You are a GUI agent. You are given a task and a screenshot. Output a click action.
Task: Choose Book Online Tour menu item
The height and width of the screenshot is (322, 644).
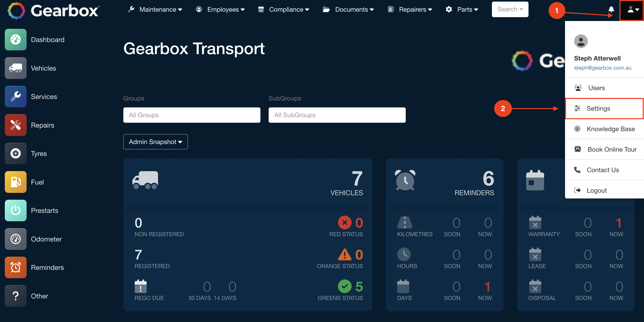pos(605,149)
